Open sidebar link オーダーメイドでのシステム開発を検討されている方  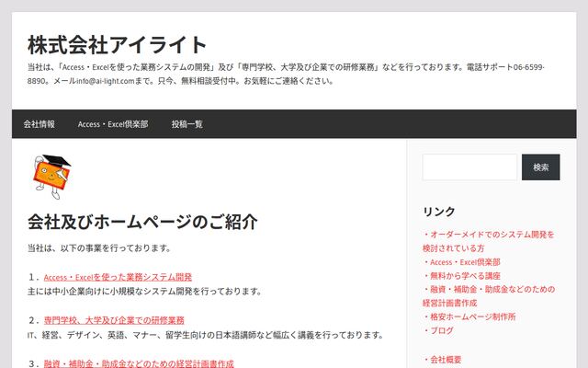tap(488, 241)
